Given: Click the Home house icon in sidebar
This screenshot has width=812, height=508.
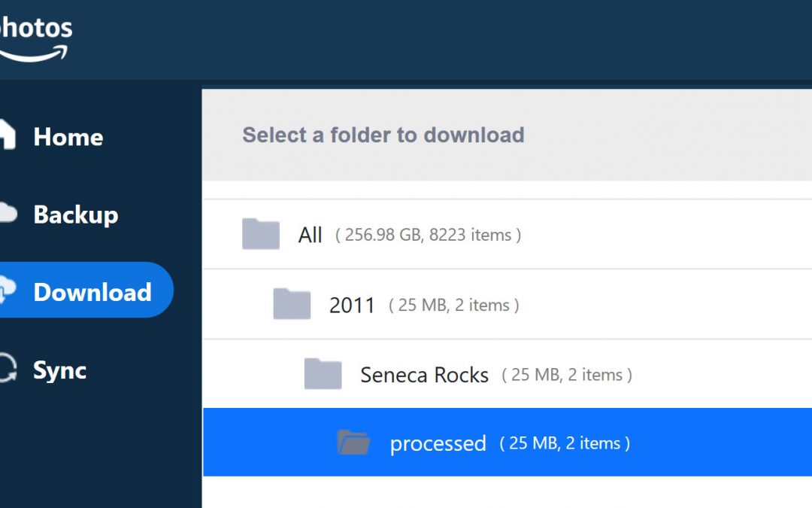Looking at the screenshot, I should (6, 135).
